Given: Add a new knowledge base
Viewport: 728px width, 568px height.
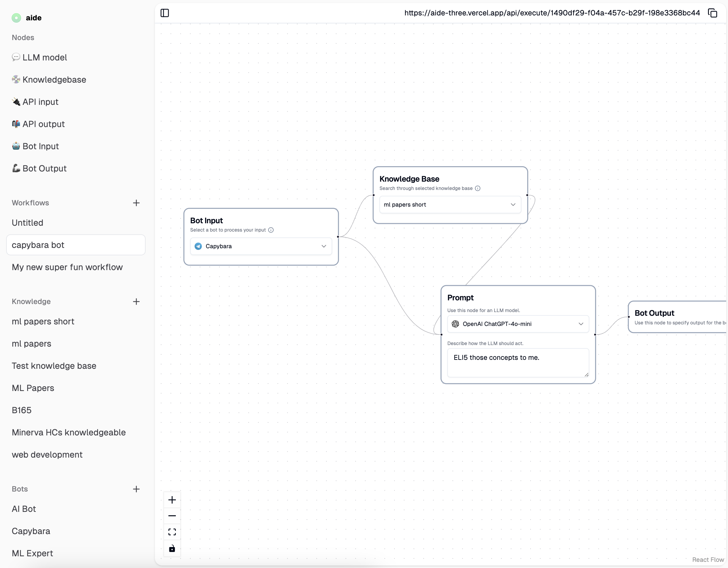Looking at the screenshot, I should [136, 302].
